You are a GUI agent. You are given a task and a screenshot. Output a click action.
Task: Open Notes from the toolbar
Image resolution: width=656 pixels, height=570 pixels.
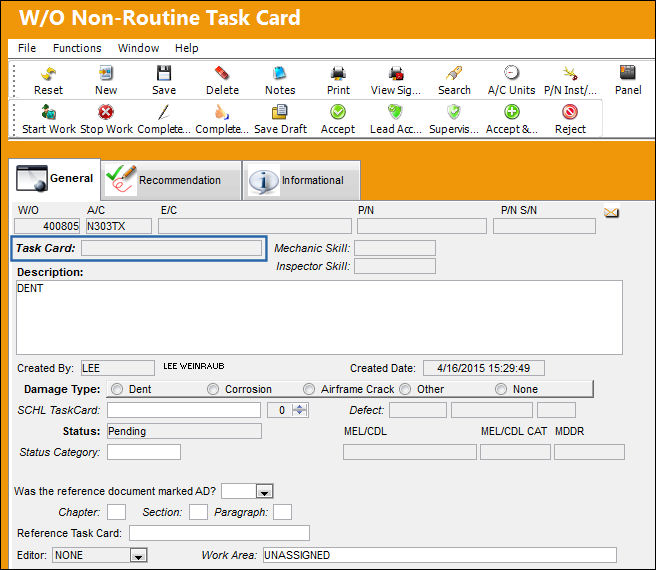280,73
